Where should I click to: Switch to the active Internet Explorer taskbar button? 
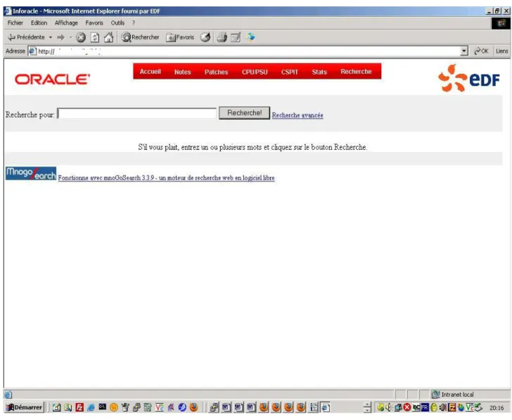coord(325,407)
